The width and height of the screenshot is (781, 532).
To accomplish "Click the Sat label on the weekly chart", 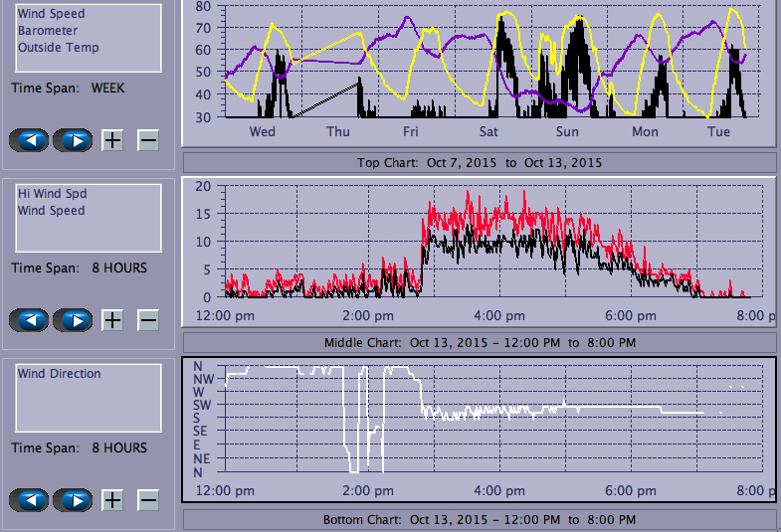I will 489,131.
